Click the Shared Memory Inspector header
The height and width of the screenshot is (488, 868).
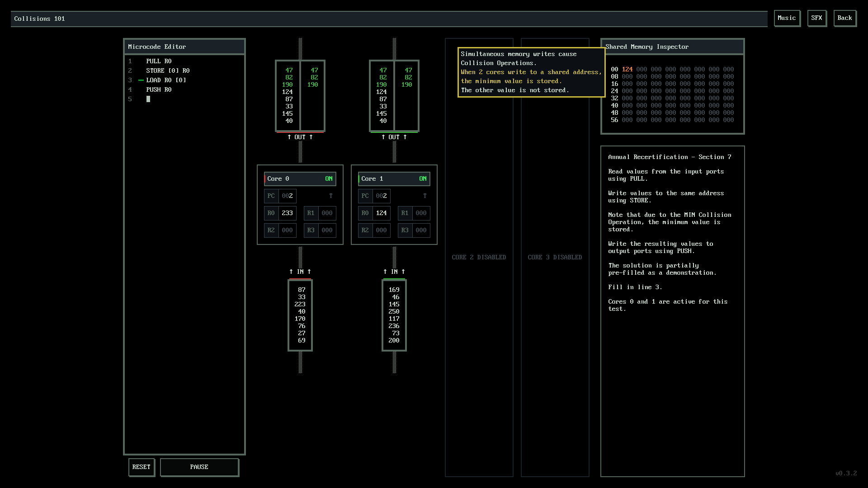click(647, 47)
